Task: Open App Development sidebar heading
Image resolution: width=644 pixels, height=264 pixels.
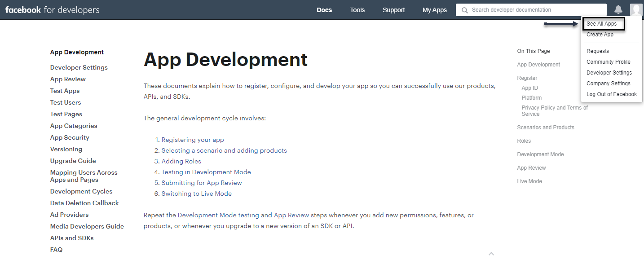Action: coord(77,52)
